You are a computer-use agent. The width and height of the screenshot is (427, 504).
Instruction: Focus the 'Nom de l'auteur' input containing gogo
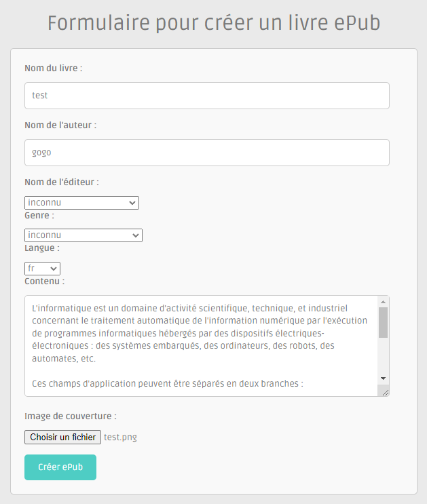(206, 153)
